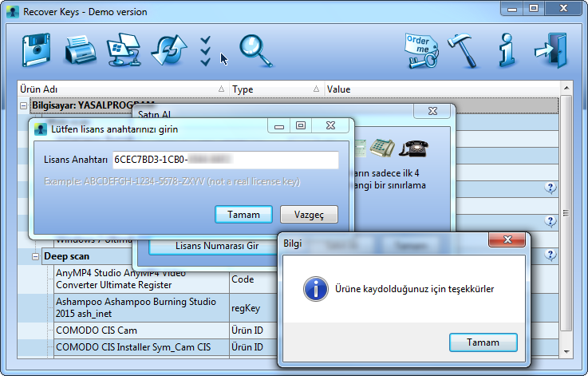Click Tamam in the Bilgi dialog
Screen dimensions: 588x376
[483, 342]
